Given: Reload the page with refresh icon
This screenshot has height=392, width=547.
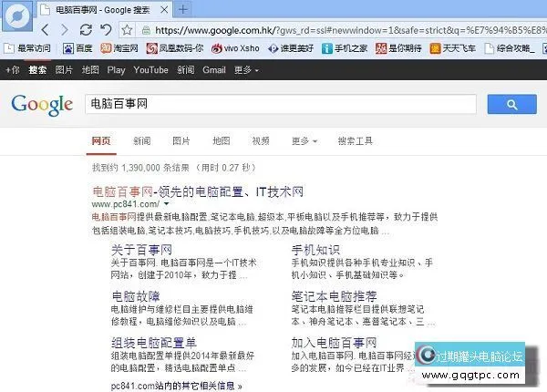Looking at the screenshot, I should 86,30.
